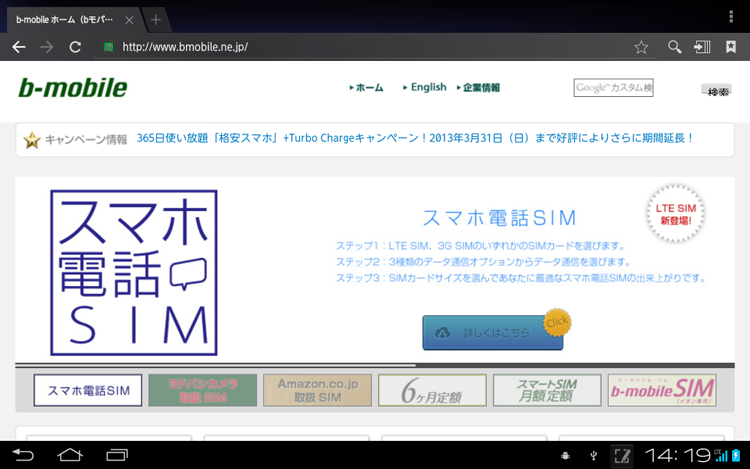Open the browser overflow menu dots
The width and height of the screenshot is (750, 469).
pyautogui.click(x=731, y=17)
